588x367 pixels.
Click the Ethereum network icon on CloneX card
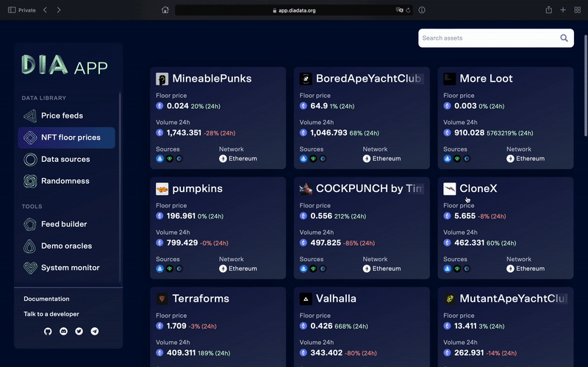[x=510, y=268]
